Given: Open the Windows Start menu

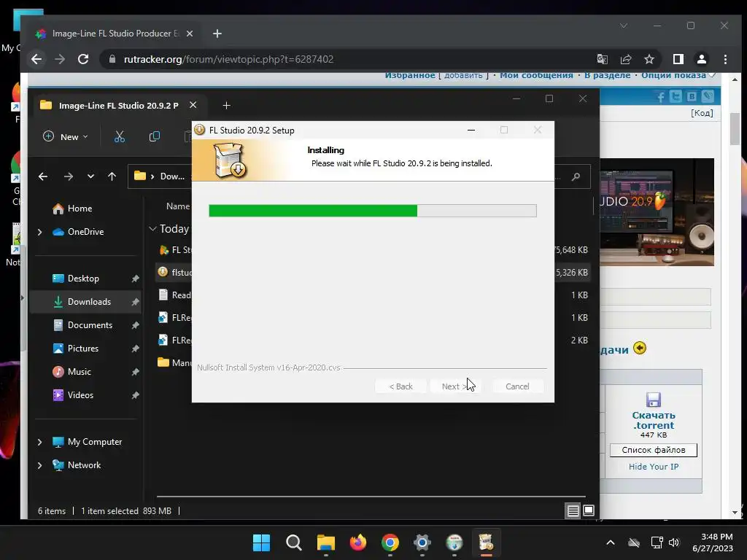Looking at the screenshot, I should coord(261,542).
